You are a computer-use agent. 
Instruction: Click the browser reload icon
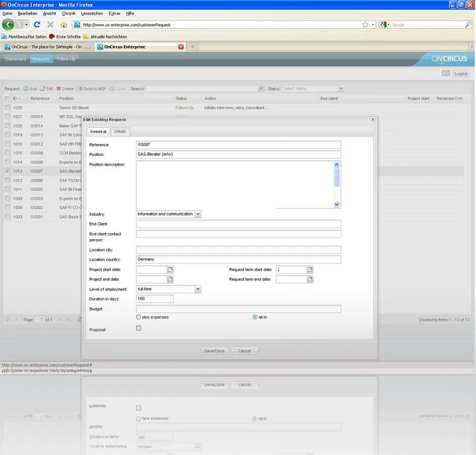36,23
